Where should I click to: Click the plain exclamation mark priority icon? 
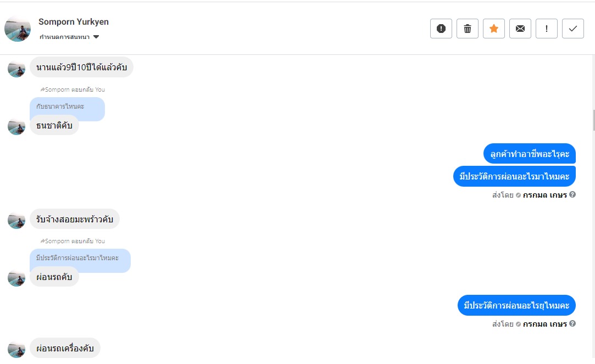click(547, 29)
